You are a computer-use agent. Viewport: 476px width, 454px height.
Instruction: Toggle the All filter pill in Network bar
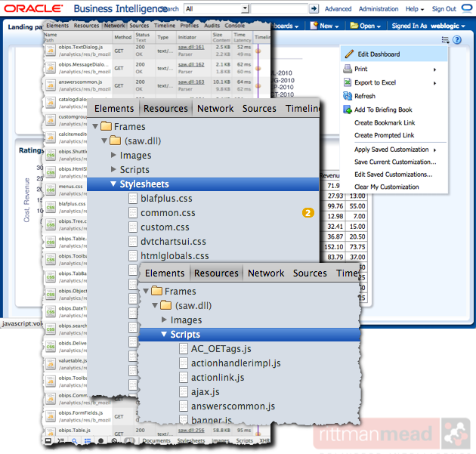coord(130,440)
